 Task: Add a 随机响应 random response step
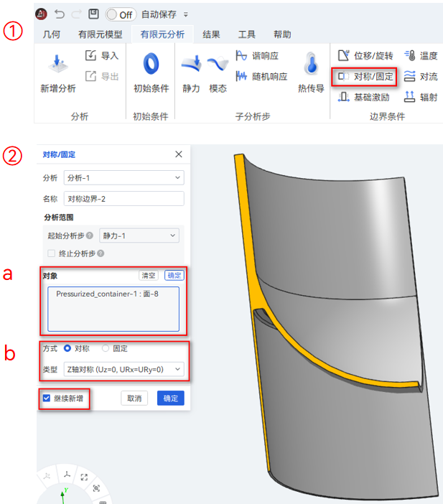point(261,77)
